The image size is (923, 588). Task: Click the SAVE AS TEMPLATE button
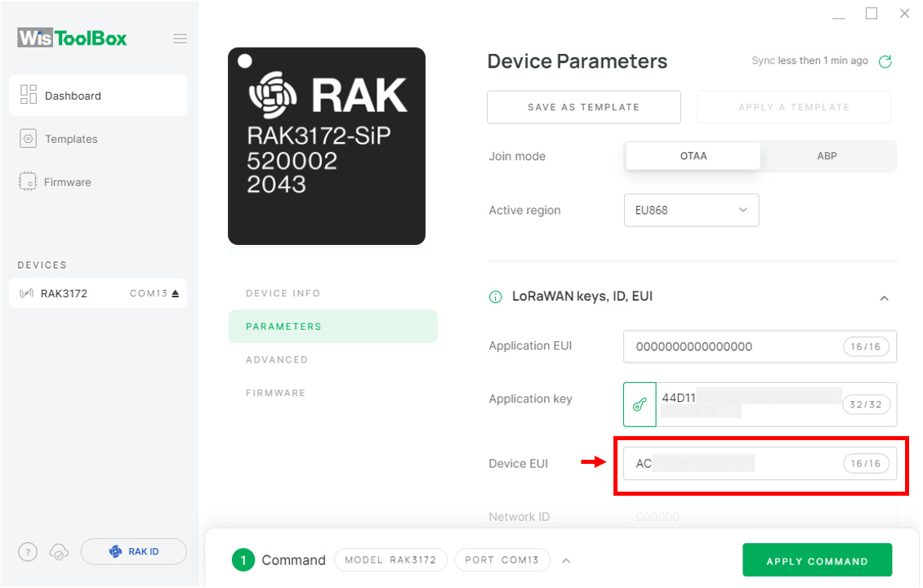[x=583, y=107]
